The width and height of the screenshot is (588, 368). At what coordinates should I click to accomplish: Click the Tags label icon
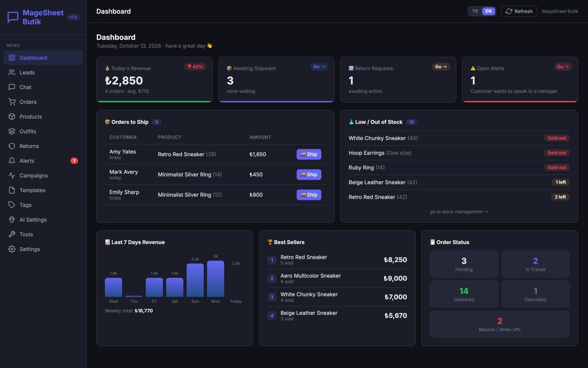click(12, 205)
